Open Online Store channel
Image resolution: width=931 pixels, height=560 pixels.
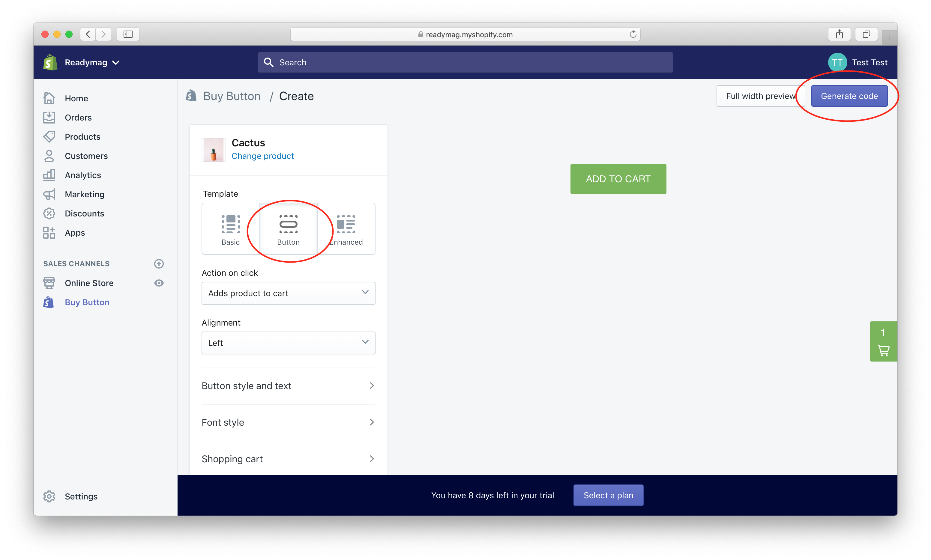(x=89, y=283)
